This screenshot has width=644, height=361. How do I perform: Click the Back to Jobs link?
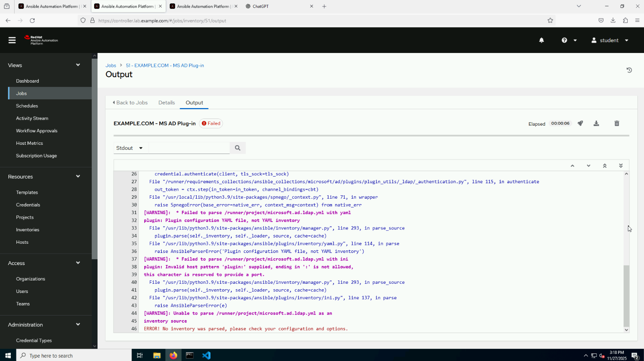tap(130, 103)
